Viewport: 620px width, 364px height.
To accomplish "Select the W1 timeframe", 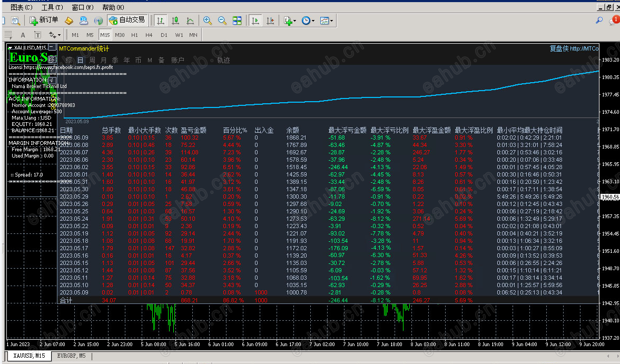I will pyautogui.click(x=179, y=35).
